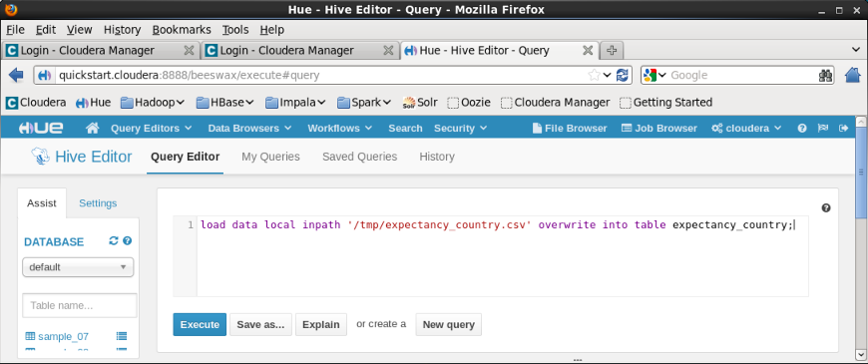Open the Getting Started bookmark

point(665,103)
